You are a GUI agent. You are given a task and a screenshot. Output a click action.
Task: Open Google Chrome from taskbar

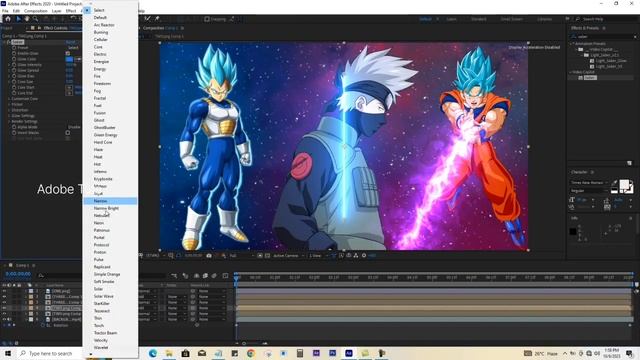(251, 353)
